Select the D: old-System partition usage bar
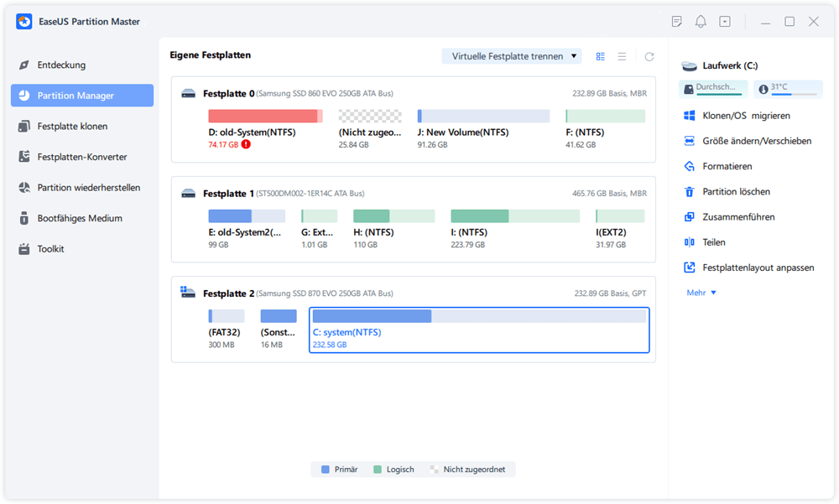 (x=265, y=117)
